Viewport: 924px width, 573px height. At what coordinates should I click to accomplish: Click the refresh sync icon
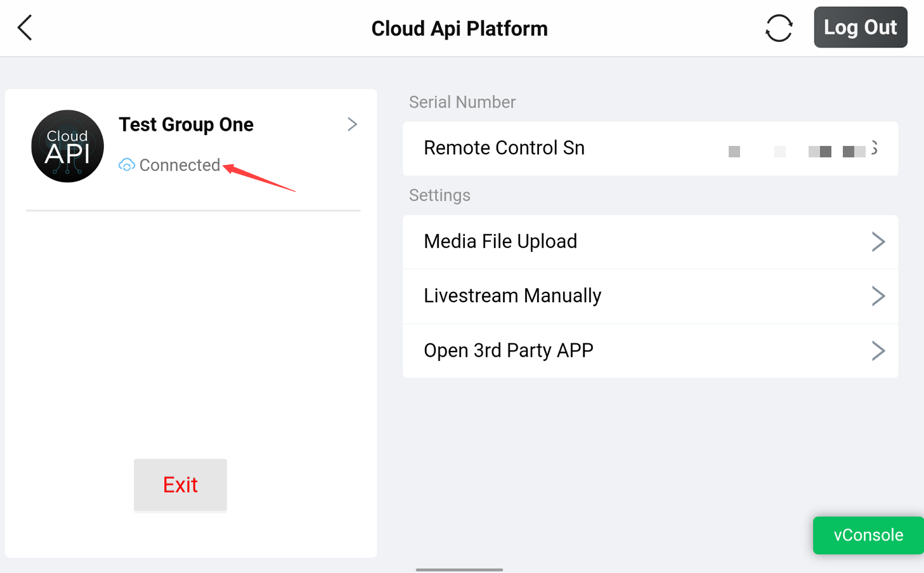(779, 28)
